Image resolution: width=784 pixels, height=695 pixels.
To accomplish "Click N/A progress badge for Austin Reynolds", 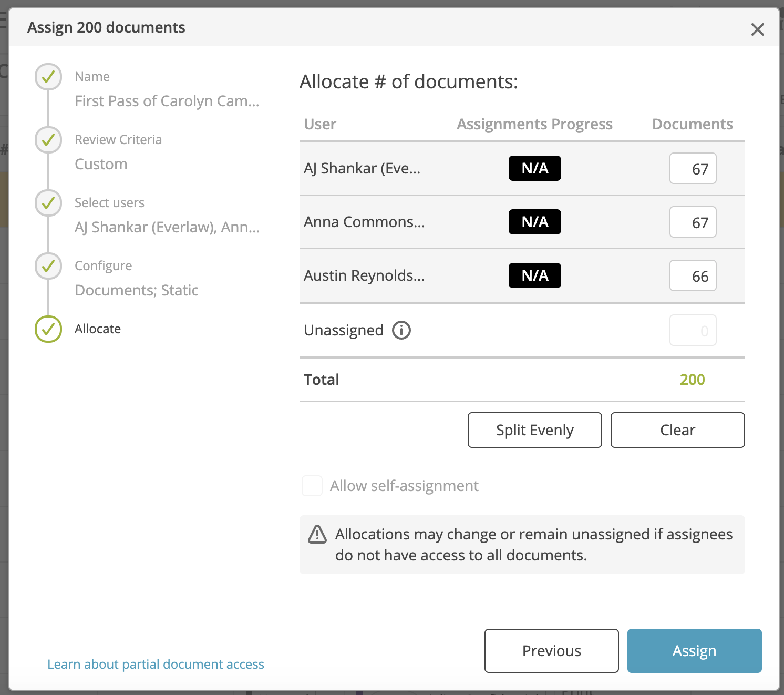I will pyautogui.click(x=535, y=275).
